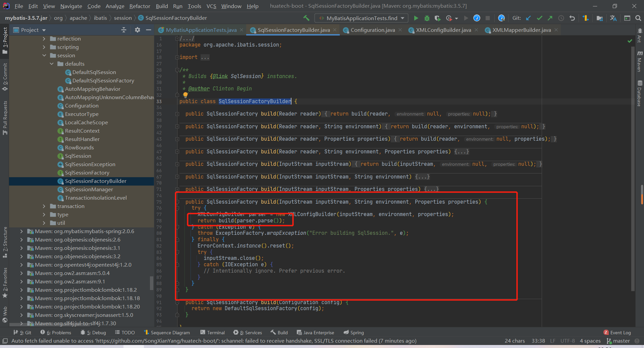This screenshot has height=348, width=644.
Task: Click the Build Project hammer icon
Action: [306, 18]
